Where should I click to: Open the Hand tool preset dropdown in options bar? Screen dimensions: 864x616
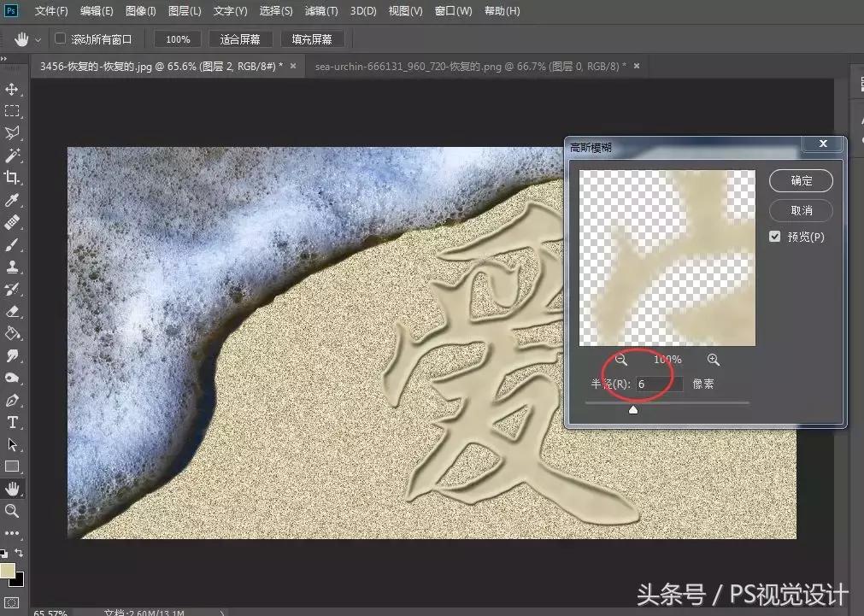tap(37, 38)
